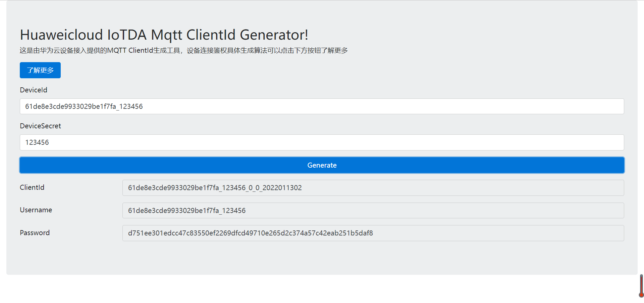Click the Huaweicloud IoTDA Mqtt ClientId Generator heading
This screenshot has height=303, width=644.
(164, 35)
